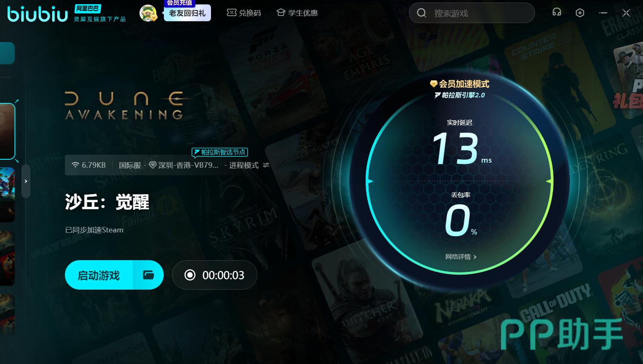Select the top game thumbnail in sidebar

click(7, 131)
